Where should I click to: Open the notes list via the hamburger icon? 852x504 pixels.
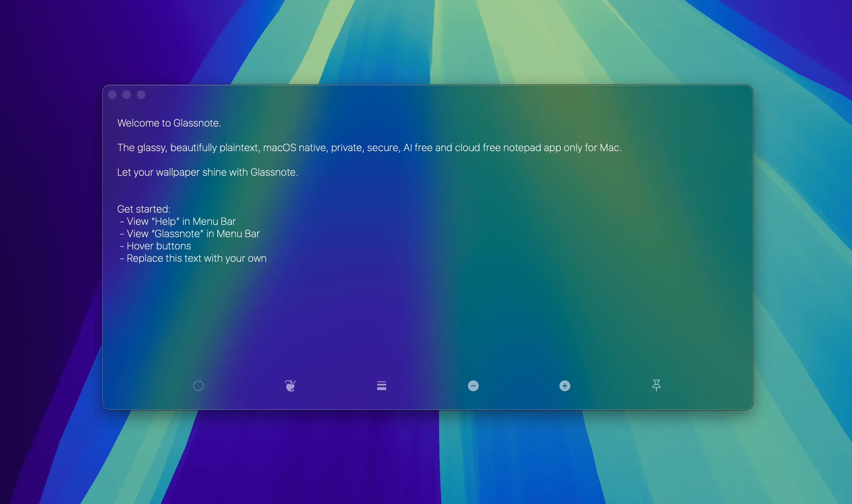pyautogui.click(x=382, y=386)
